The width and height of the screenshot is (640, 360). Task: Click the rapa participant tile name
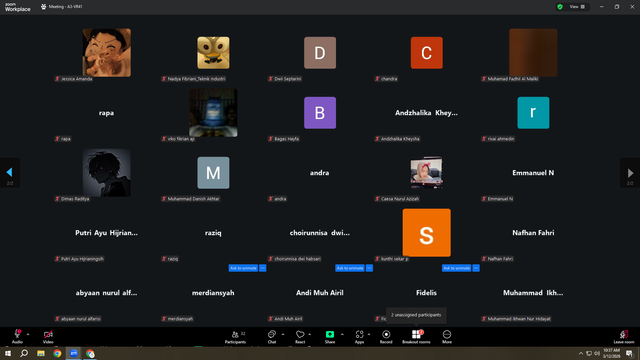pos(106,113)
